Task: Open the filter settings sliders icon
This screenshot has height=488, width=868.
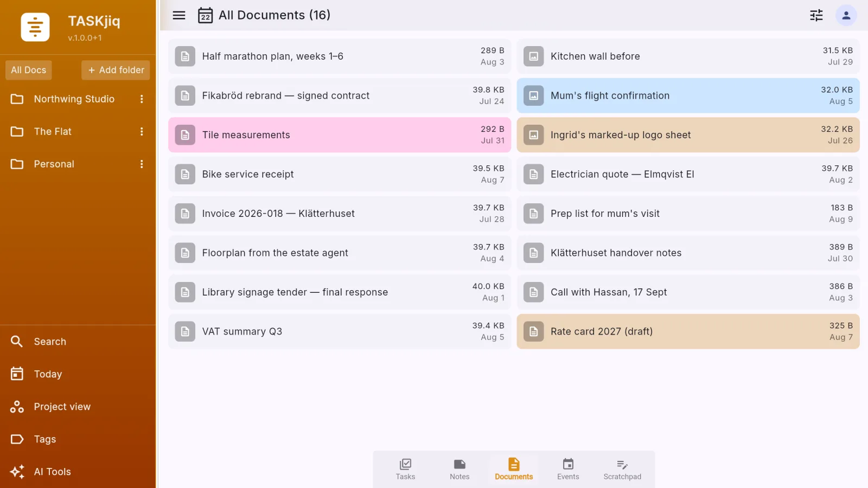Action: tap(816, 15)
